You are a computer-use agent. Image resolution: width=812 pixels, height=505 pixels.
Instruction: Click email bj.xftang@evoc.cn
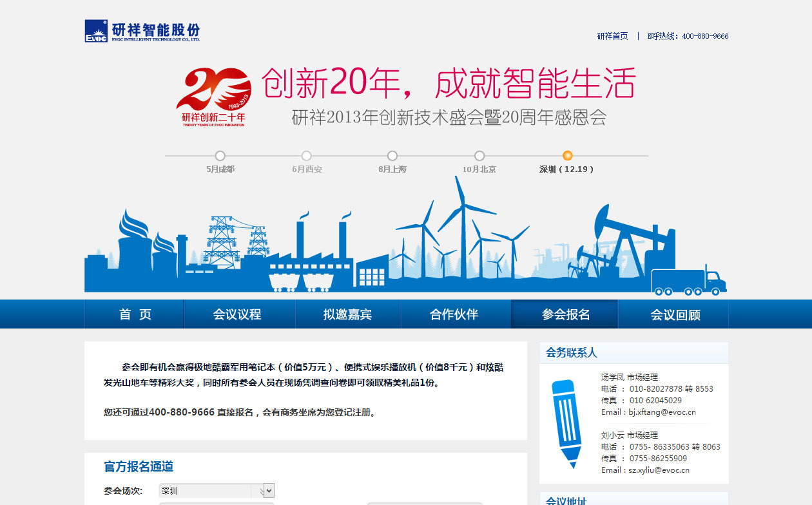pos(662,412)
